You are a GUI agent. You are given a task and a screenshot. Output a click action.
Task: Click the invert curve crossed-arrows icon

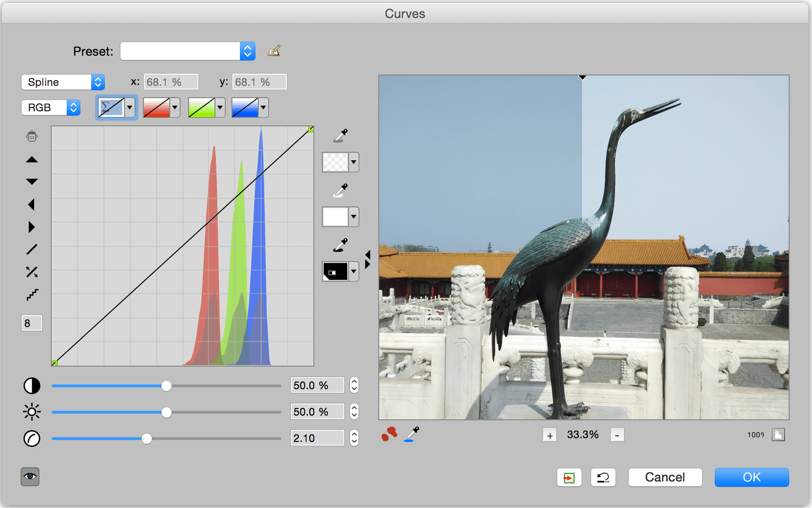pyautogui.click(x=31, y=272)
